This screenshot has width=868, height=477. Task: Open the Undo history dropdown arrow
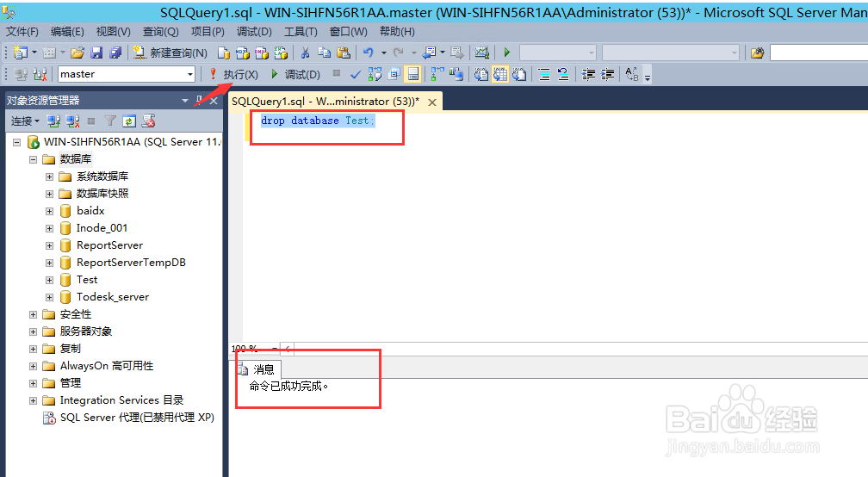(x=384, y=53)
